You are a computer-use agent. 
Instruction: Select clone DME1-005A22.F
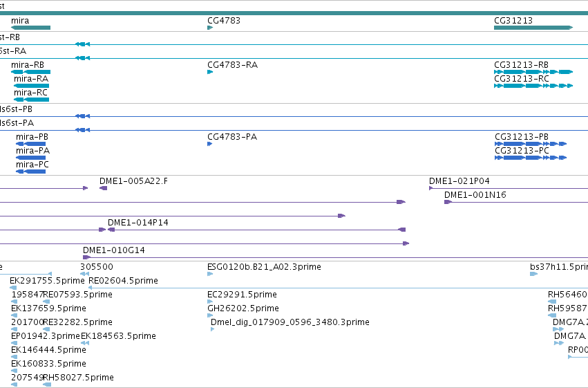104,188
